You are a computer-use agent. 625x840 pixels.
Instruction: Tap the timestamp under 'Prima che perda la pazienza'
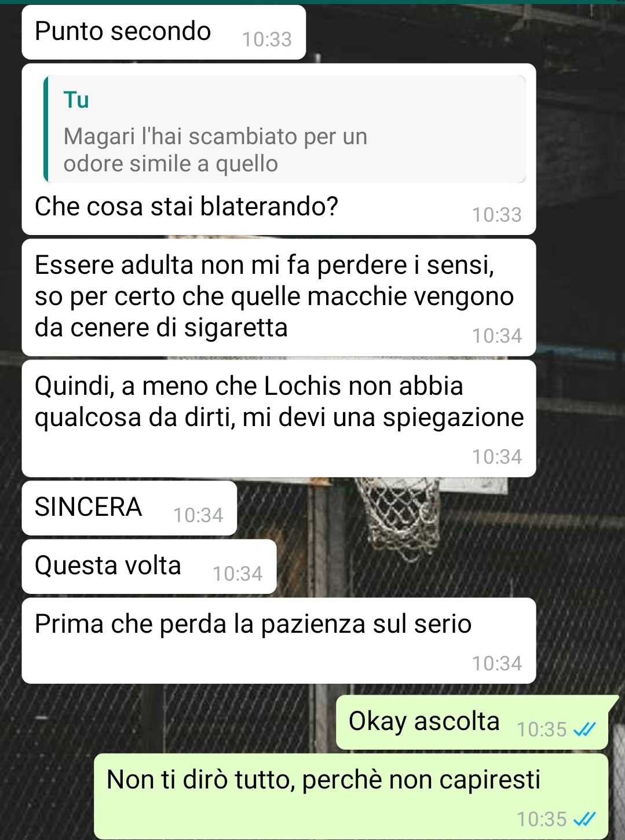tap(497, 663)
